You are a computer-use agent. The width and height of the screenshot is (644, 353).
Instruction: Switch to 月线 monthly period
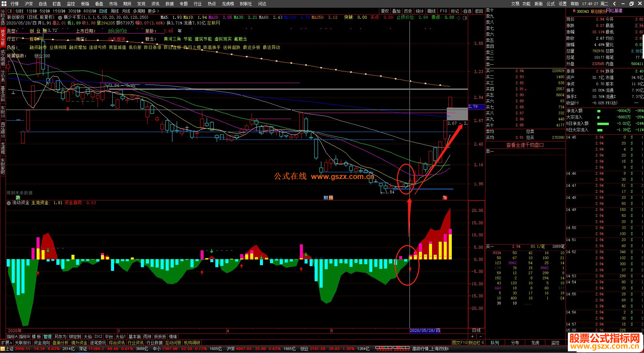pyautogui.click(x=126, y=11)
